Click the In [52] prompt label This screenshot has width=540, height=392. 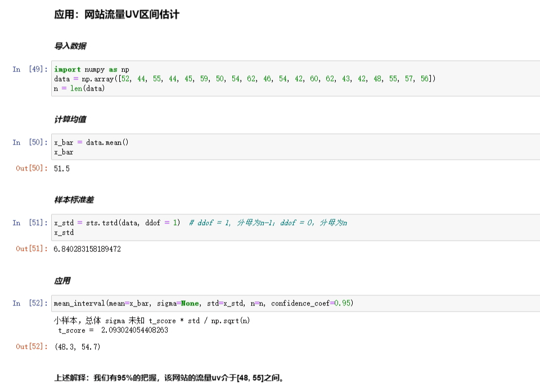pyautogui.click(x=30, y=303)
